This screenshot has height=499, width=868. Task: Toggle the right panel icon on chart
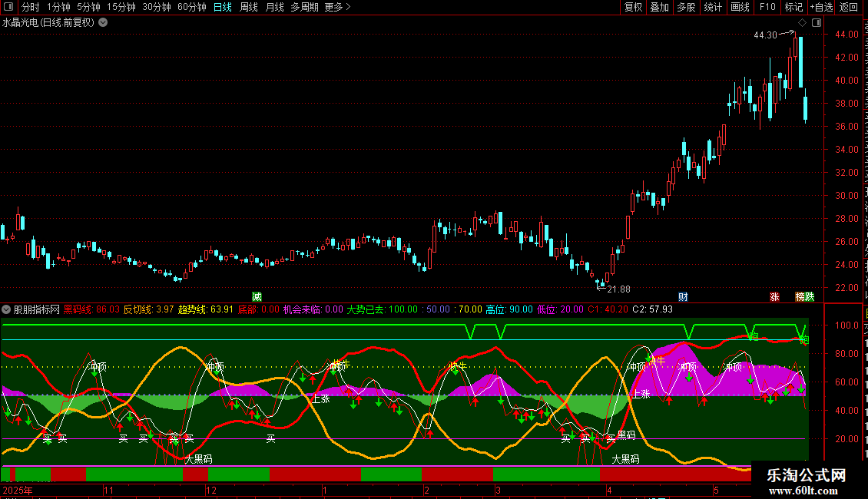point(817,23)
